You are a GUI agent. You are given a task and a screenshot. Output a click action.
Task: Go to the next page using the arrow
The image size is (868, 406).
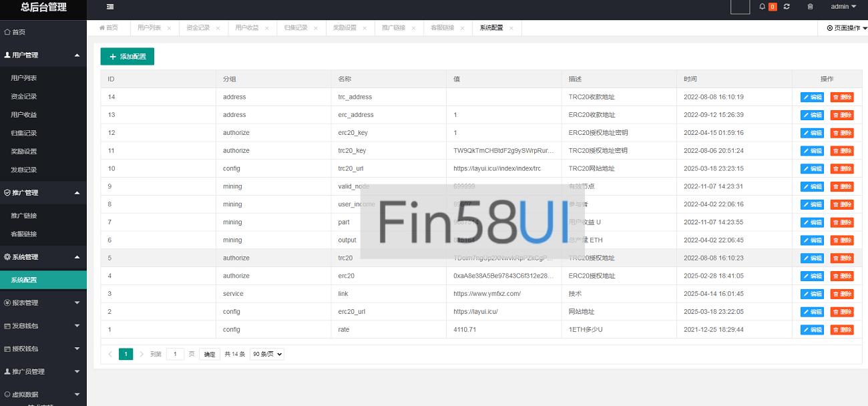click(x=142, y=355)
